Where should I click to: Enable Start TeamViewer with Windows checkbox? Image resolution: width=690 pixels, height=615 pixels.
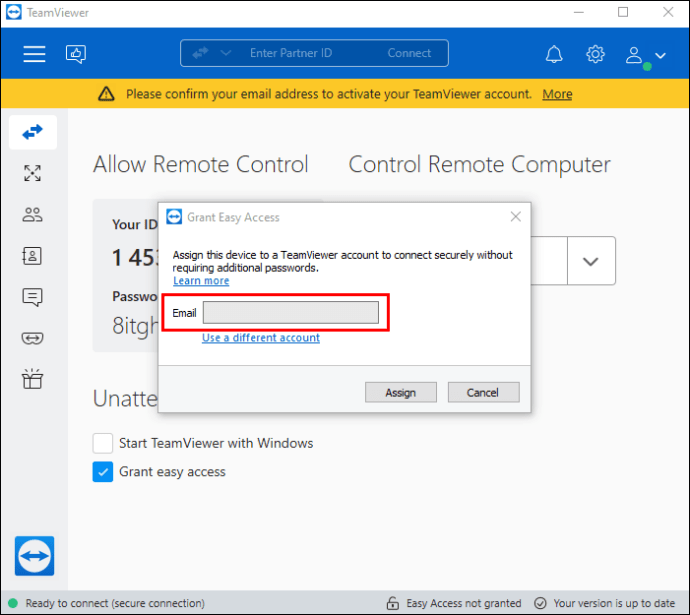point(103,443)
